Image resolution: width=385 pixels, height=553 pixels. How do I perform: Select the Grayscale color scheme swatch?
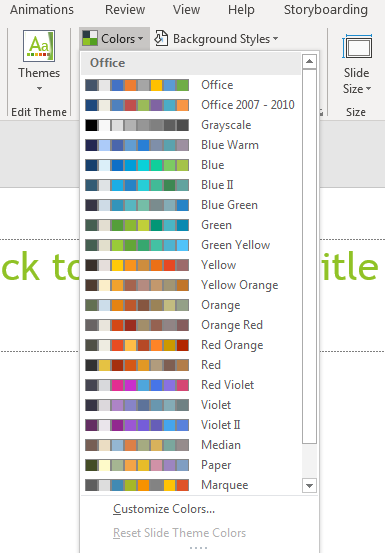pyautogui.click(x=137, y=125)
